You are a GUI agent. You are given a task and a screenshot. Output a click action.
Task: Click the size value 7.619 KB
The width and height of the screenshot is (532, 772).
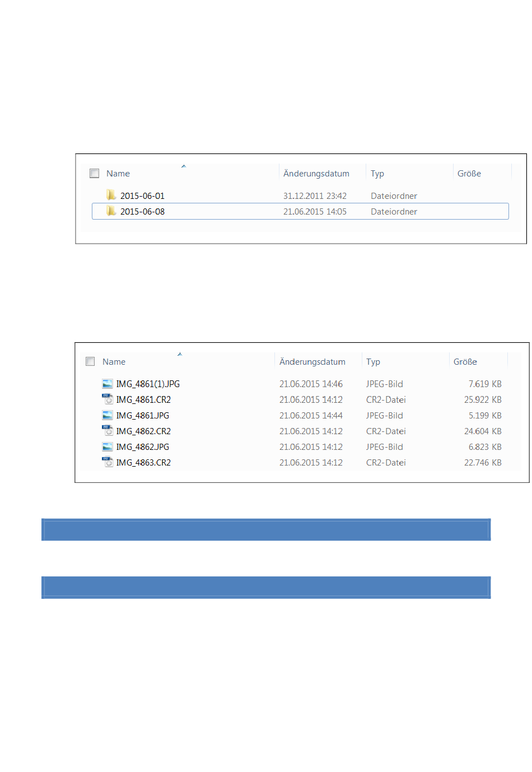pos(485,384)
